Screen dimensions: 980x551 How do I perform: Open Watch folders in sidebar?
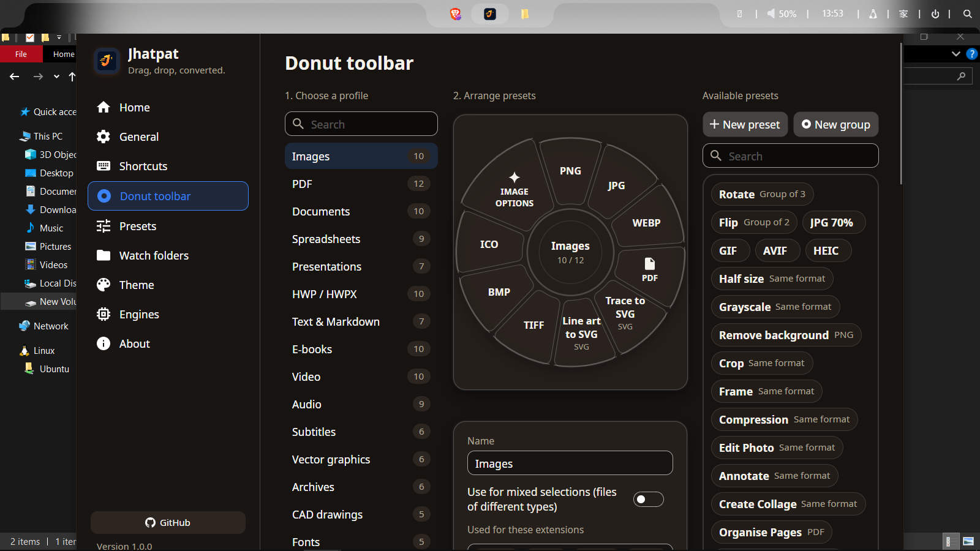[168, 255]
